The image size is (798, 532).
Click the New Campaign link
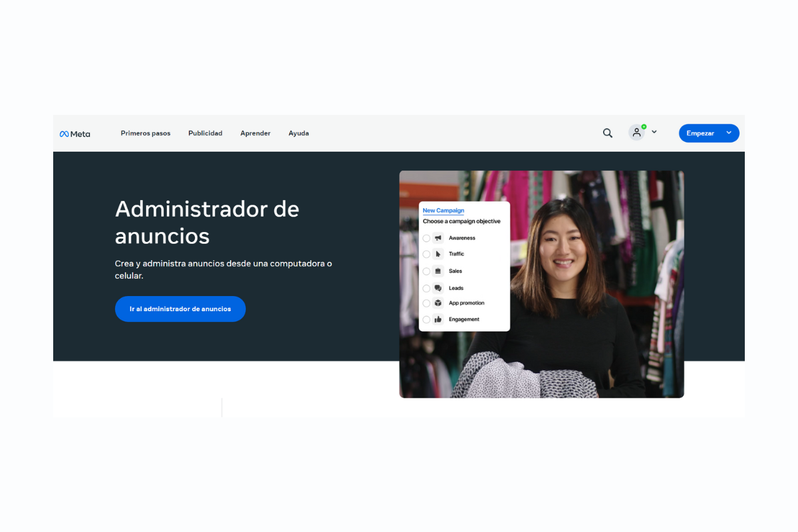tap(444, 211)
